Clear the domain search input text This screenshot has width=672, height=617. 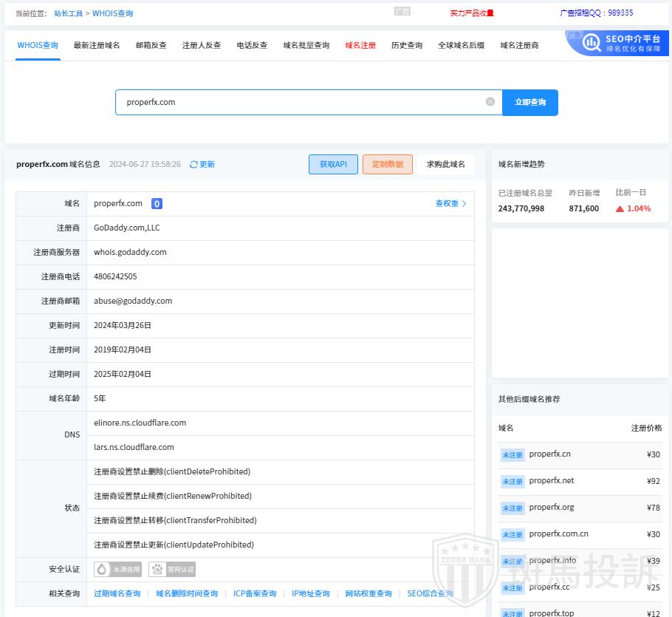point(490,102)
